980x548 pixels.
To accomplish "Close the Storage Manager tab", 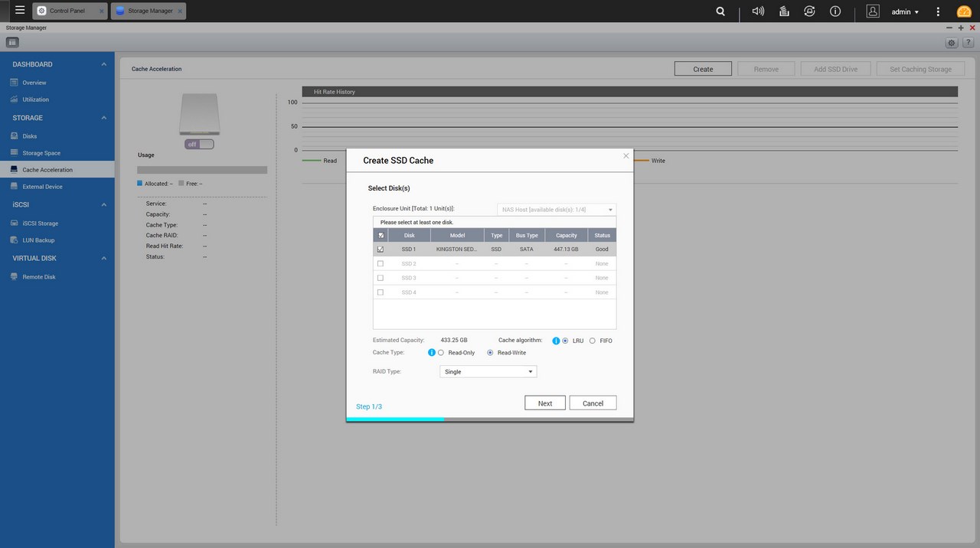I will pos(181,11).
